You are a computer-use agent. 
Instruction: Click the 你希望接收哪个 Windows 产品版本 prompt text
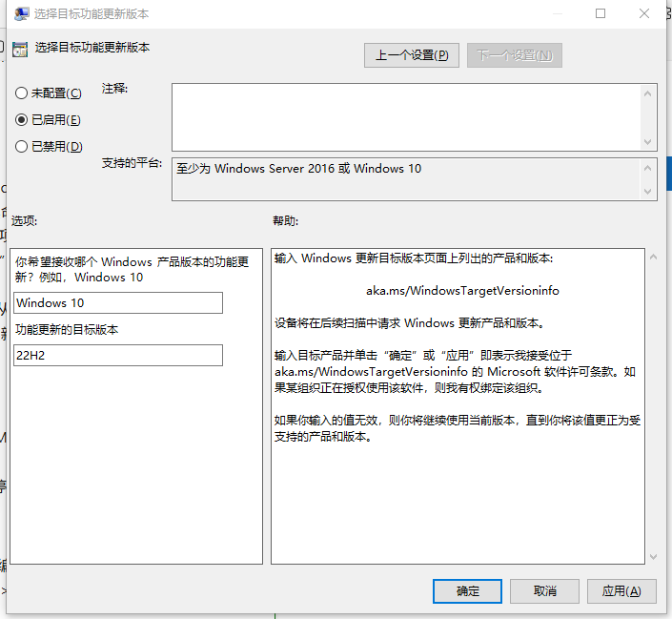(x=132, y=269)
